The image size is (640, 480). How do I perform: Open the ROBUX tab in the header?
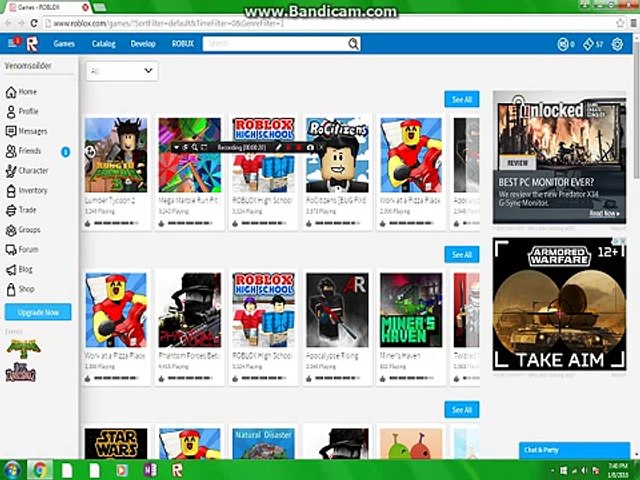(183, 44)
